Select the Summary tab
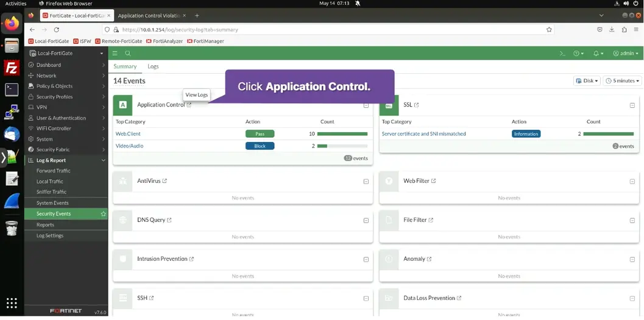The image size is (644, 320). [x=125, y=66]
